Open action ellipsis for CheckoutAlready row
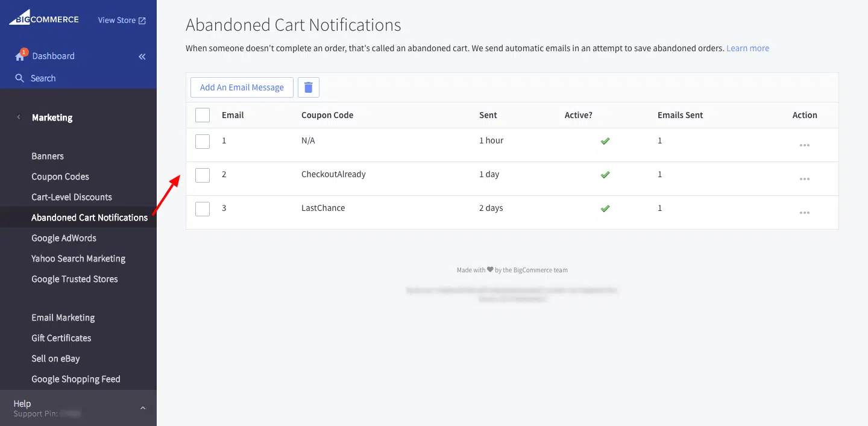 pos(804,179)
